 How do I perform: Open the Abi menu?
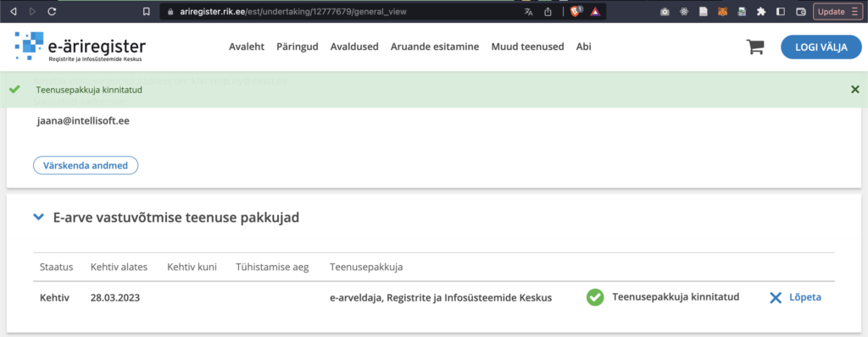point(583,47)
